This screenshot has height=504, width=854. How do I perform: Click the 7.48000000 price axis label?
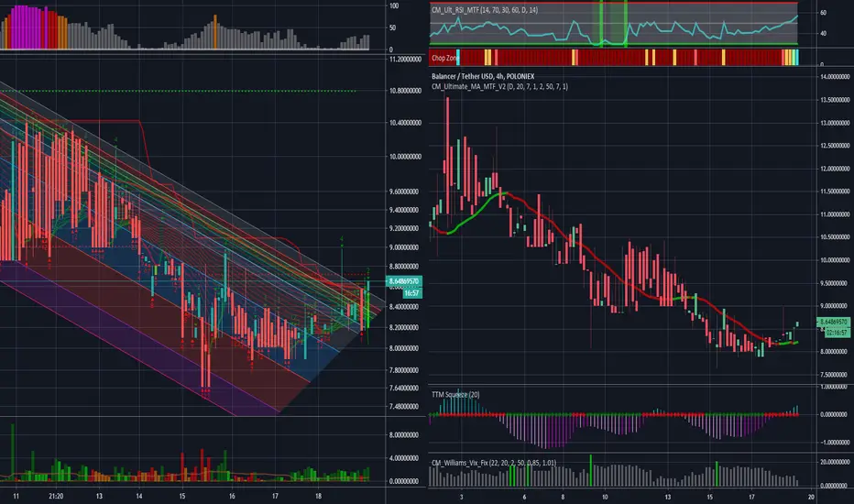tap(404, 407)
